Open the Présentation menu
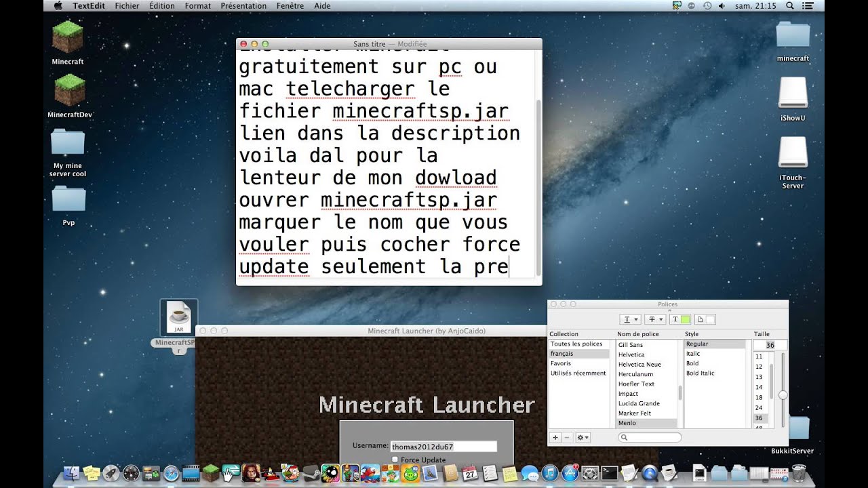This screenshot has width=868, height=488. tap(243, 5)
